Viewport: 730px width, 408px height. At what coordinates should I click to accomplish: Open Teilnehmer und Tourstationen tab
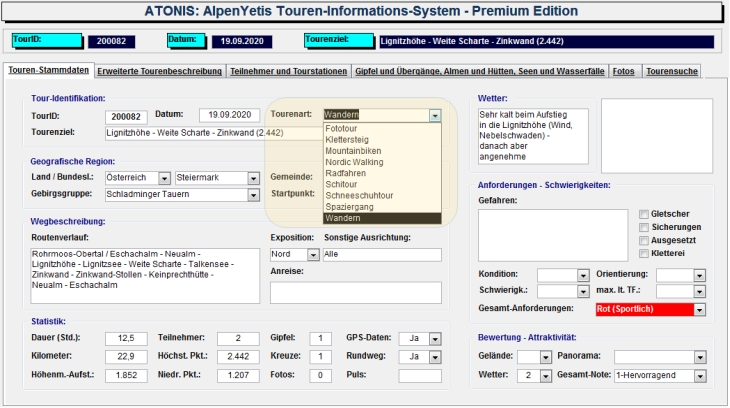289,71
